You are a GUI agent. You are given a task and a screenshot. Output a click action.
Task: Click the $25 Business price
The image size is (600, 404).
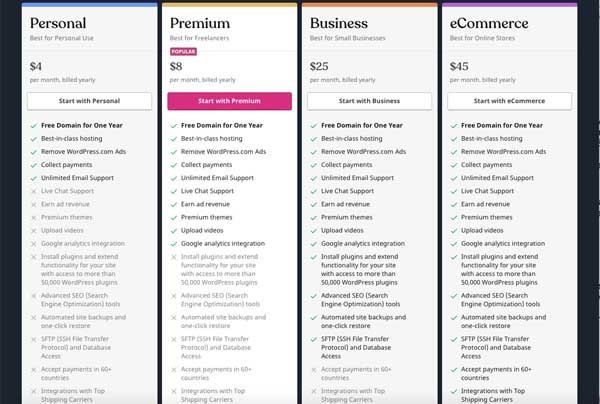(x=319, y=66)
